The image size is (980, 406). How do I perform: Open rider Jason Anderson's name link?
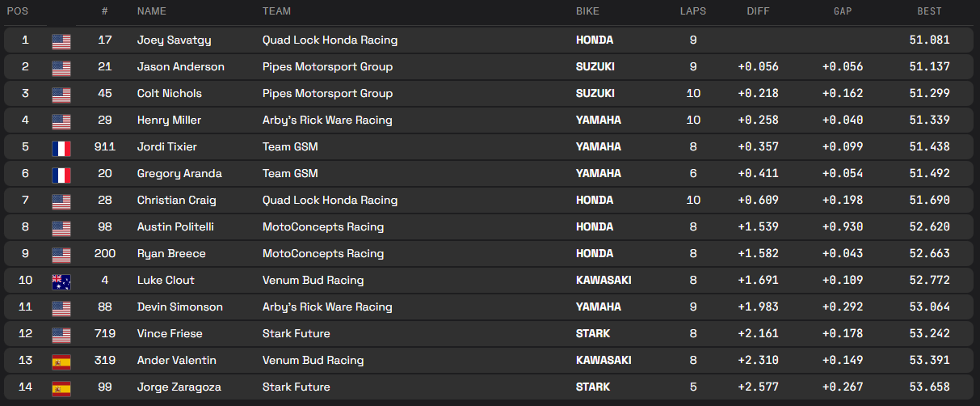180,66
